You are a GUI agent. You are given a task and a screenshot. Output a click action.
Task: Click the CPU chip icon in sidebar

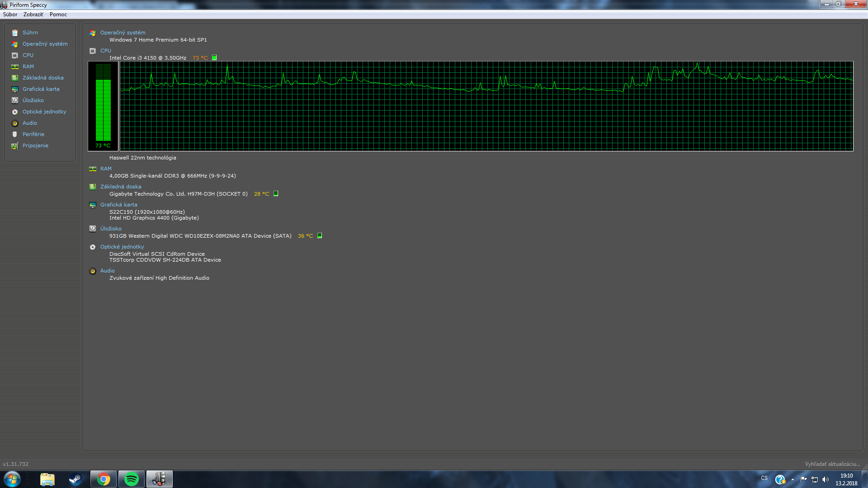pos(15,55)
